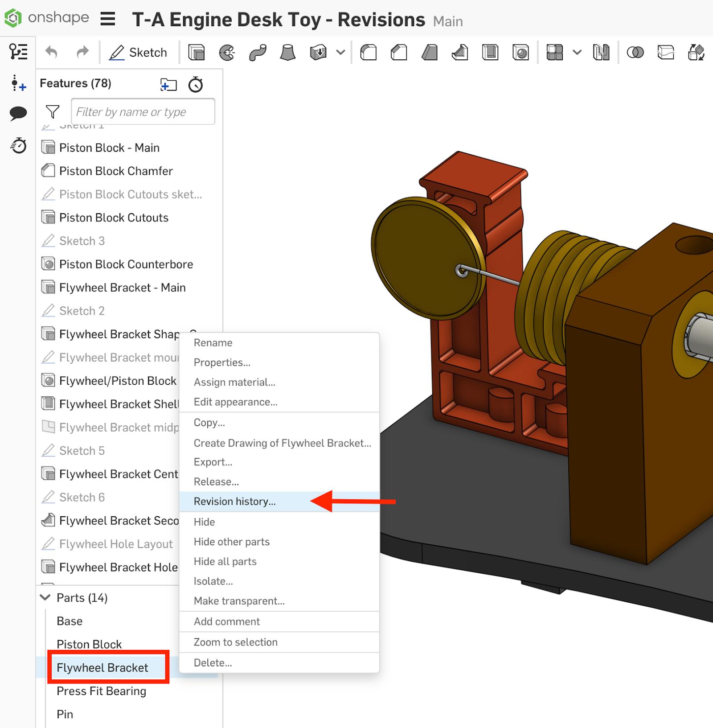Click the undo arrow

52,53
